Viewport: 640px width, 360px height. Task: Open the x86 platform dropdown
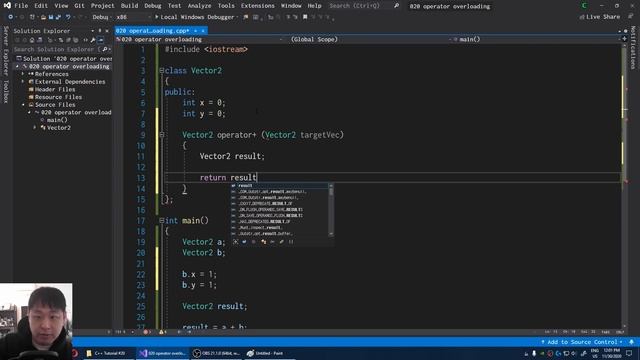[133, 17]
